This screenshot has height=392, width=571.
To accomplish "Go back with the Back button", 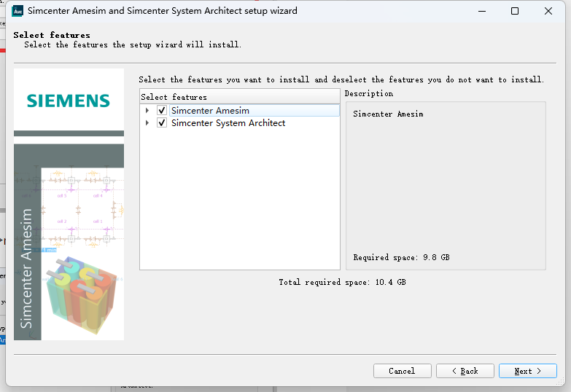I will click(465, 371).
